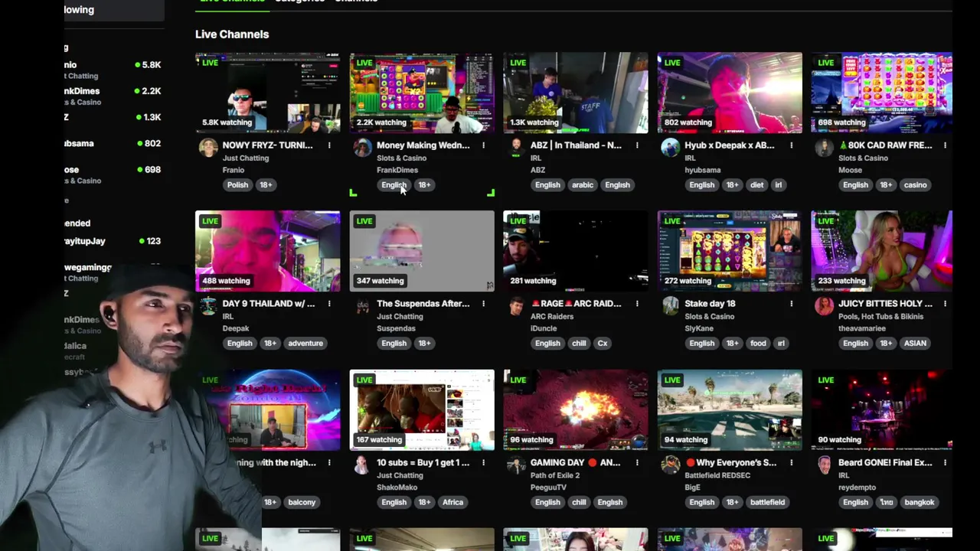980x551 pixels.
Task: Click BigE channel avatar
Action: [x=670, y=465]
